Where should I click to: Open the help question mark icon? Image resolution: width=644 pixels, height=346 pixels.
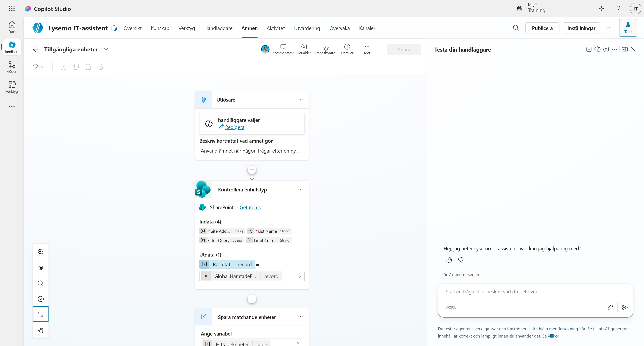click(x=618, y=8)
